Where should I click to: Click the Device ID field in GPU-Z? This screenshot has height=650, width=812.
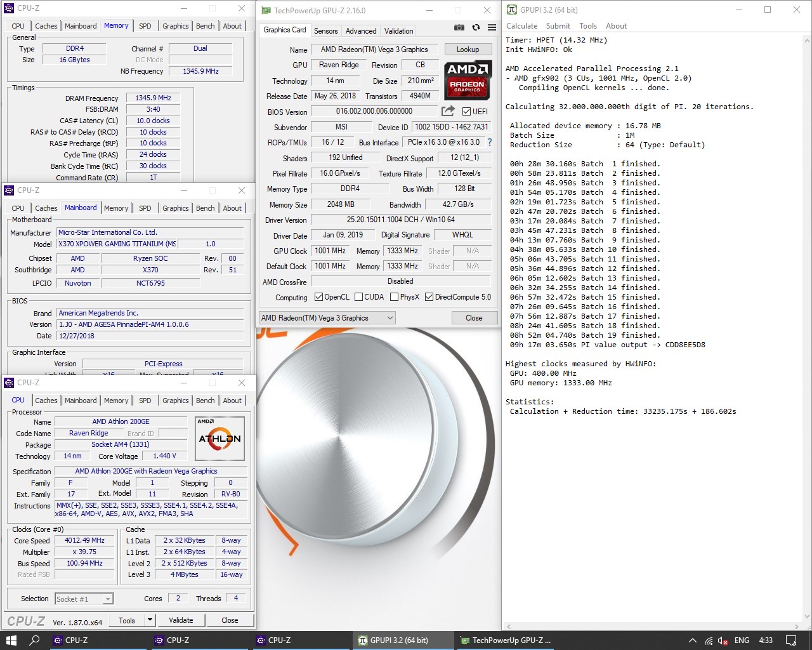pyautogui.click(x=451, y=127)
